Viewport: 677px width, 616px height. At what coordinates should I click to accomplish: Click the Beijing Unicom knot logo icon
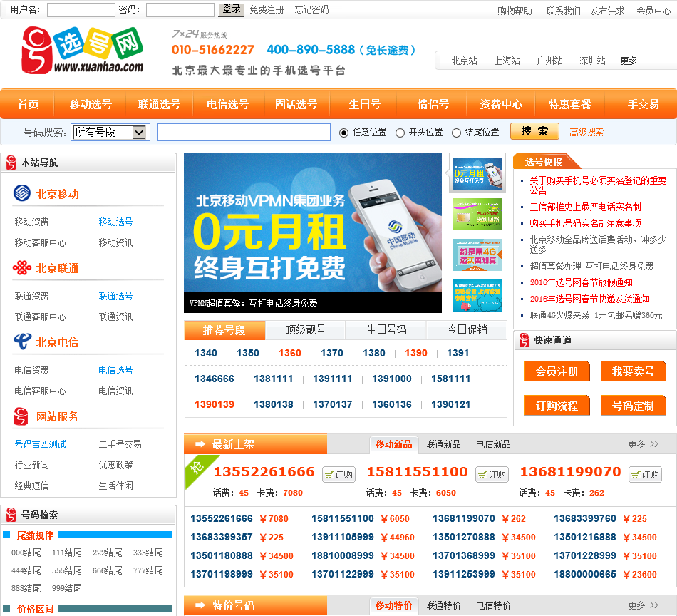click(21, 268)
